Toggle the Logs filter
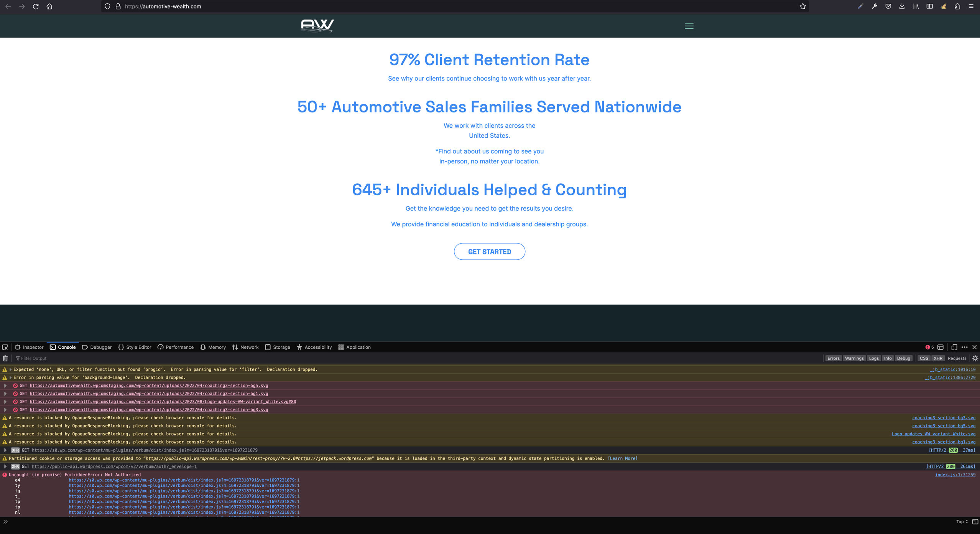This screenshot has width=980, height=534. [874, 358]
